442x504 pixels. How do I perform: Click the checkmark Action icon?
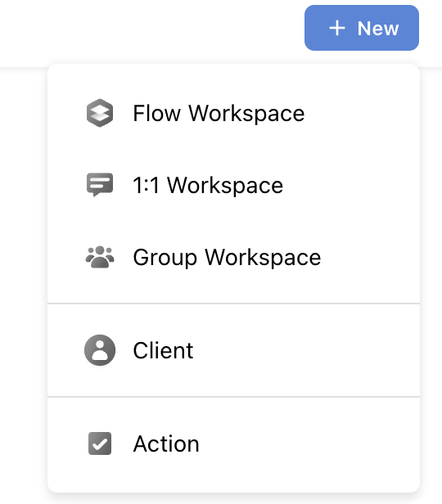click(x=100, y=443)
